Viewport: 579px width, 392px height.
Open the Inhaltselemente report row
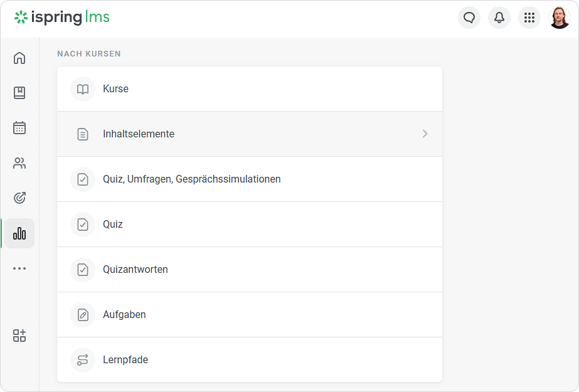coord(250,134)
